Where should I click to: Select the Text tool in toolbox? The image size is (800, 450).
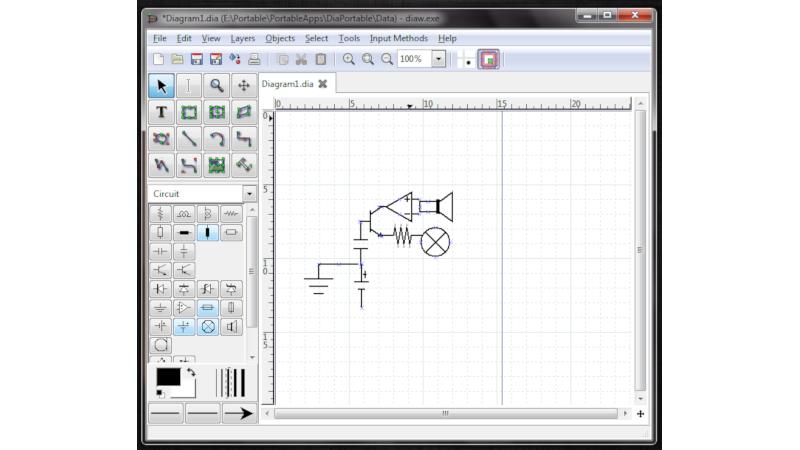click(x=161, y=112)
